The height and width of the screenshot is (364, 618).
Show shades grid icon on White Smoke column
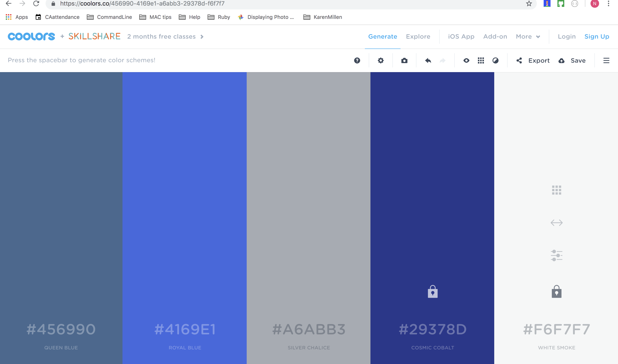[556, 190]
